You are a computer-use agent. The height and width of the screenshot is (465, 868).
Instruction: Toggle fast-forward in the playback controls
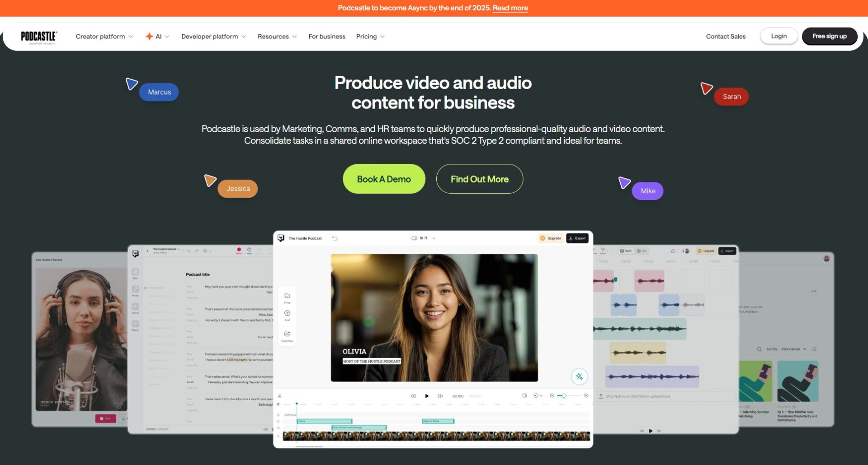coord(440,396)
